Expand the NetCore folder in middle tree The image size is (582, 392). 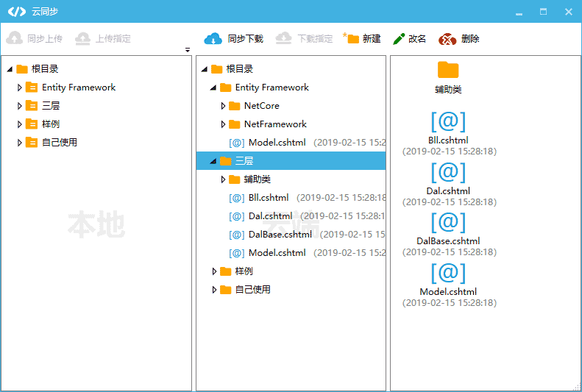click(224, 106)
